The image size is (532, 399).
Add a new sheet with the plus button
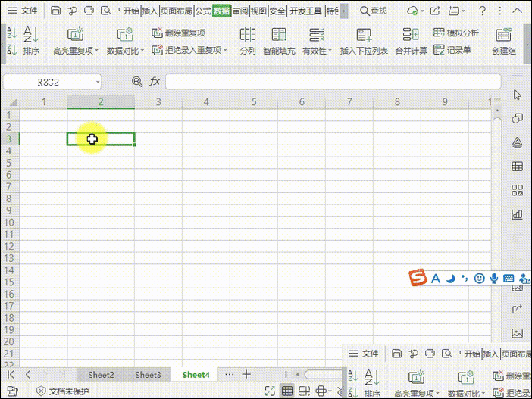click(x=246, y=374)
